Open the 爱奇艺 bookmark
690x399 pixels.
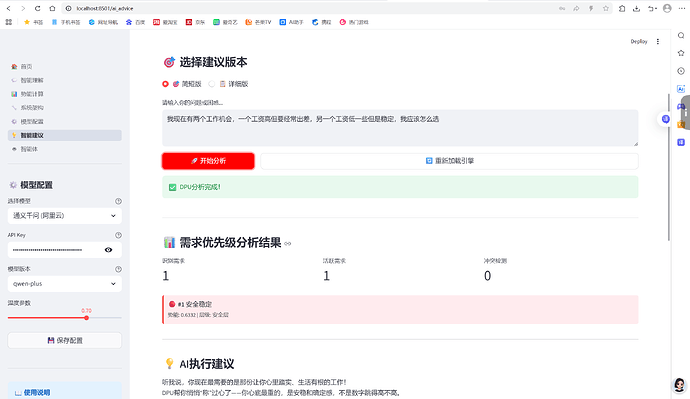225,22
